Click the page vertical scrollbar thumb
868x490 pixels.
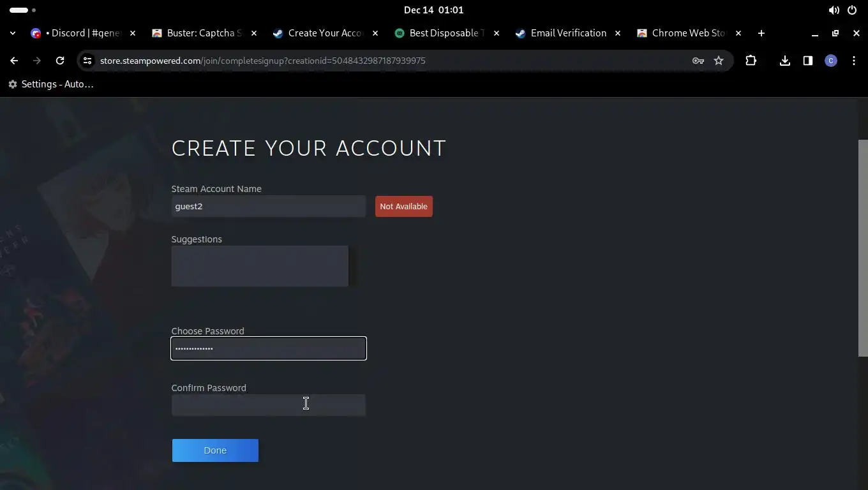[x=863, y=248]
